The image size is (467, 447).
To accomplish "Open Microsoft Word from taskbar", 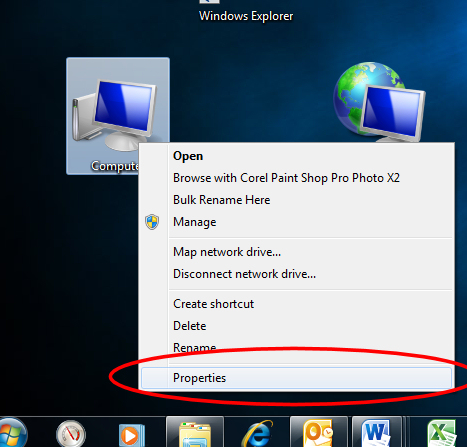I will click(377, 433).
